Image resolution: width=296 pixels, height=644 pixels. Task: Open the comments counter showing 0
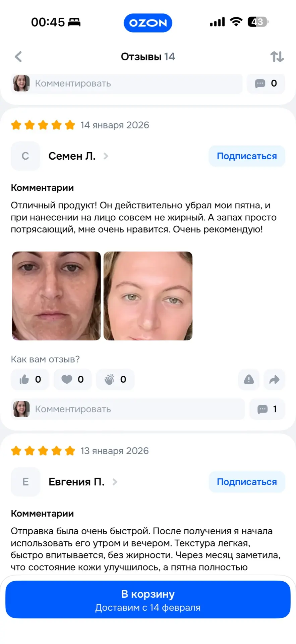pos(266,84)
